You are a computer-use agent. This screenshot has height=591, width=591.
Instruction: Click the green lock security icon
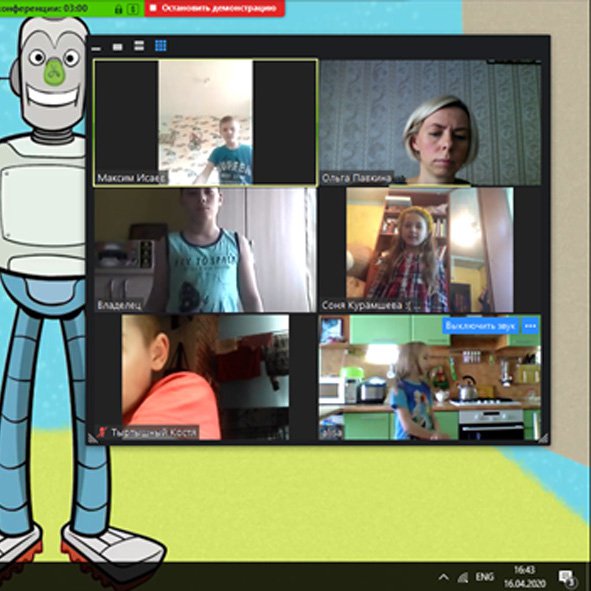click(x=118, y=9)
